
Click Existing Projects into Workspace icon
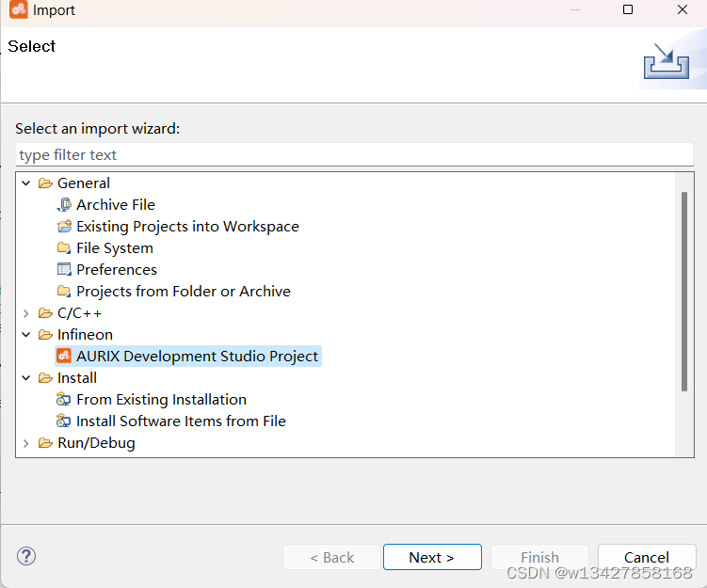click(64, 226)
